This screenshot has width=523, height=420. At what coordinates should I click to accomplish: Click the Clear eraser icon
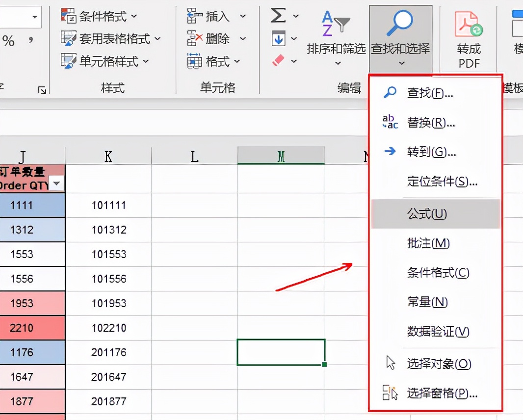[278, 60]
